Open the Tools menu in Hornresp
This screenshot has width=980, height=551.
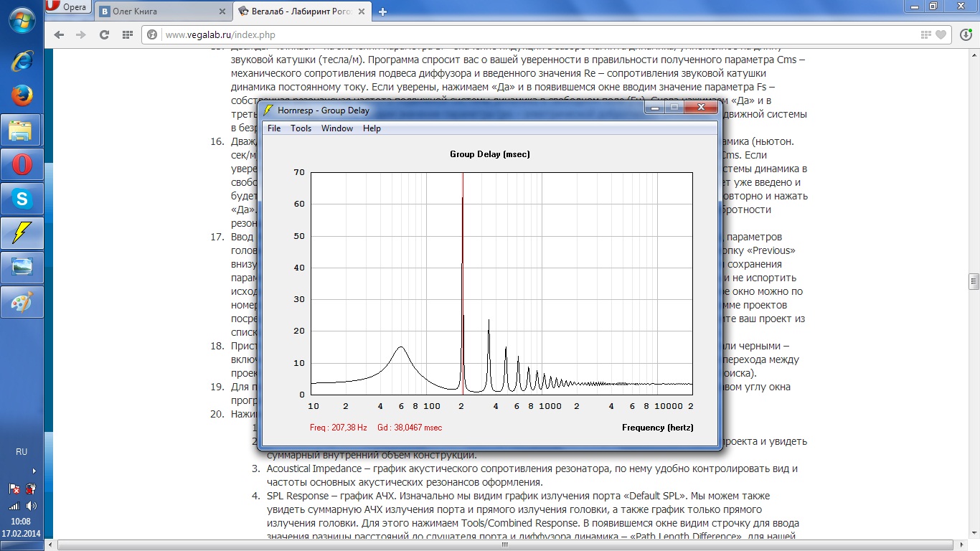click(x=301, y=128)
